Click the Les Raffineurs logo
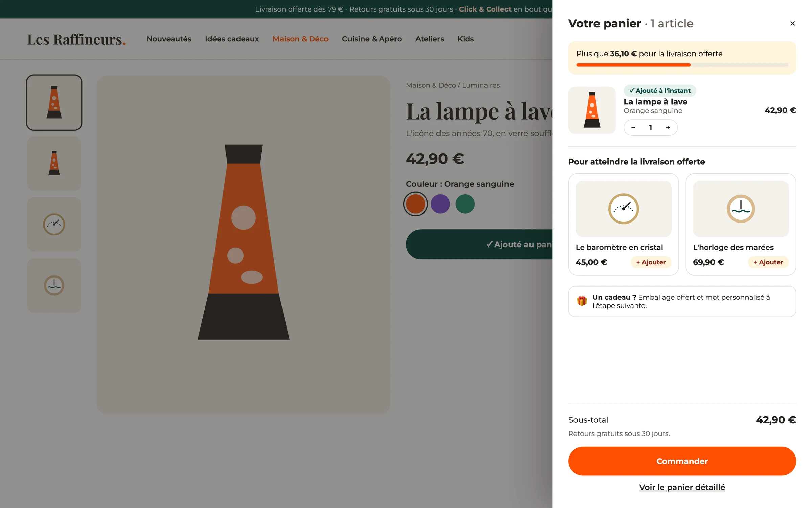This screenshot has width=812, height=508. click(x=76, y=39)
